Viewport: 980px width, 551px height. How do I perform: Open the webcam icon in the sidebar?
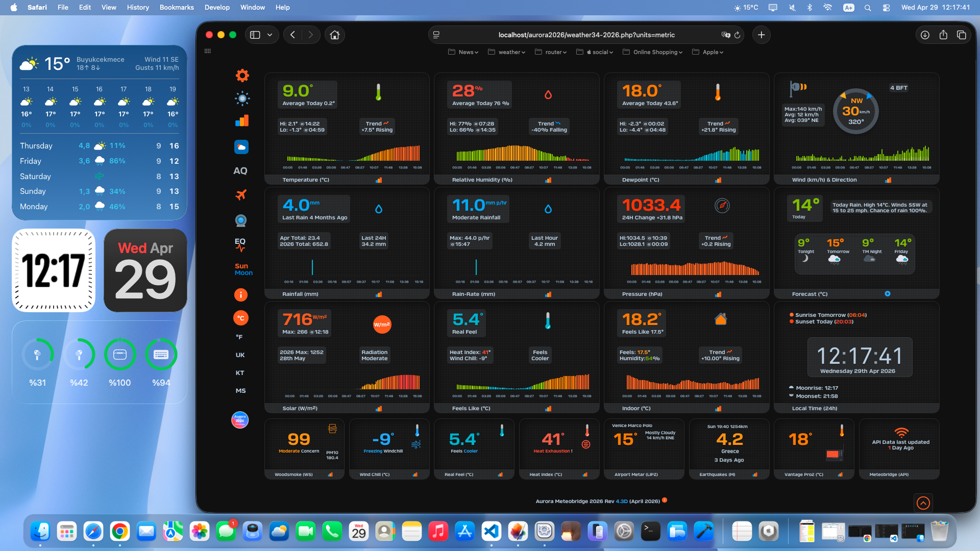tap(240, 220)
